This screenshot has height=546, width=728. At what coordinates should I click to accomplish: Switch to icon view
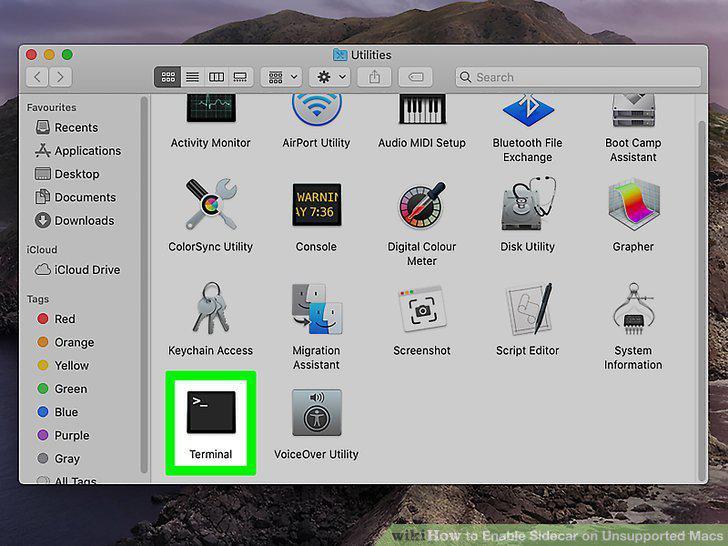coord(168,77)
